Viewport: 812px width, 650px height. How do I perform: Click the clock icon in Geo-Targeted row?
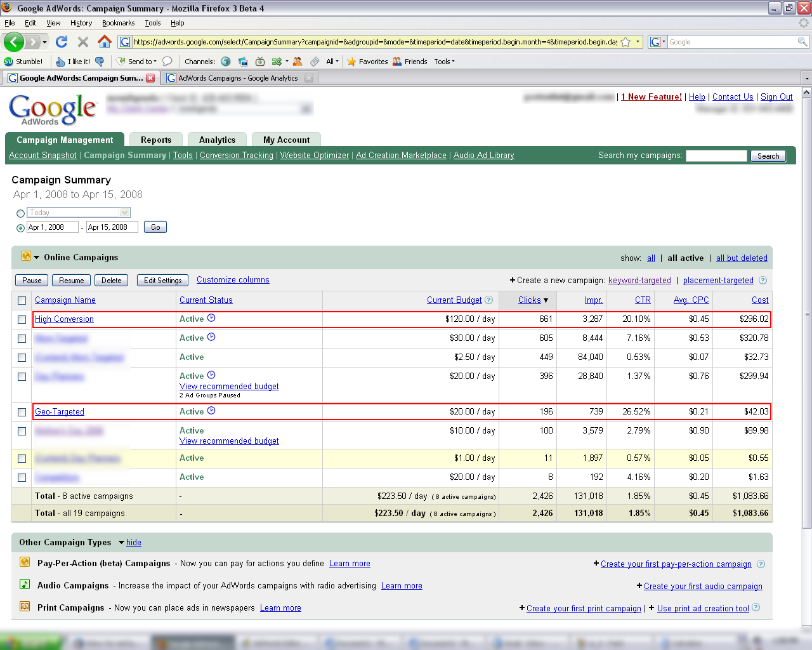[x=212, y=411]
